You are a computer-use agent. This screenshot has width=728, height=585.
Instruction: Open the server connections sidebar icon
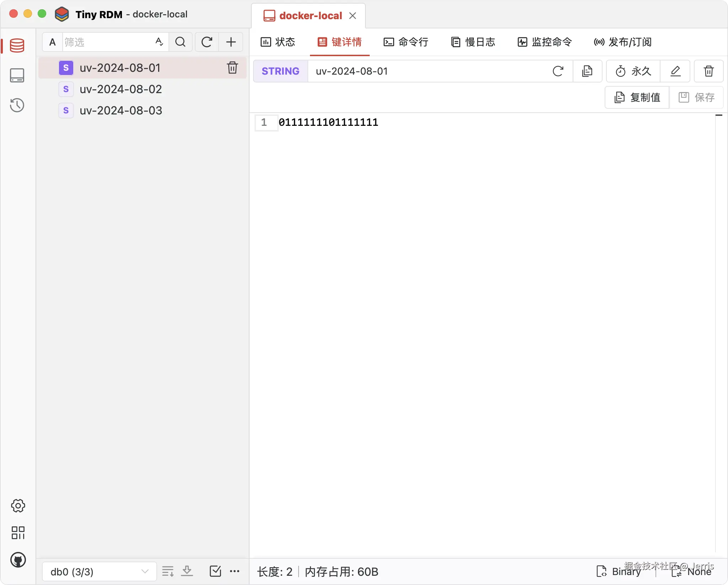[x=17, y=75]
